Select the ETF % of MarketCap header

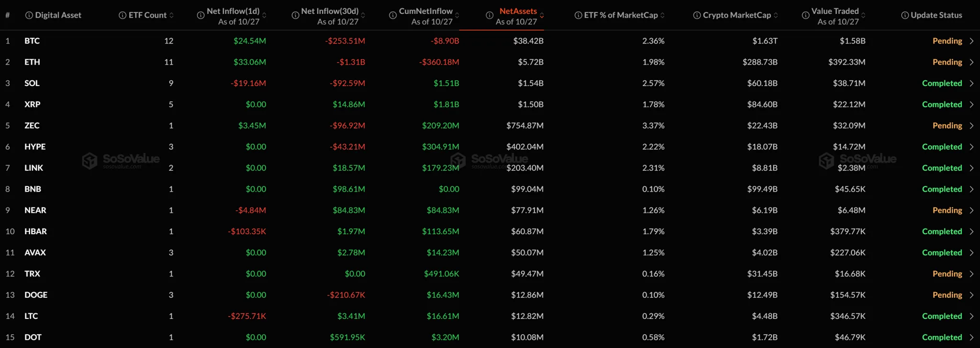621,15
